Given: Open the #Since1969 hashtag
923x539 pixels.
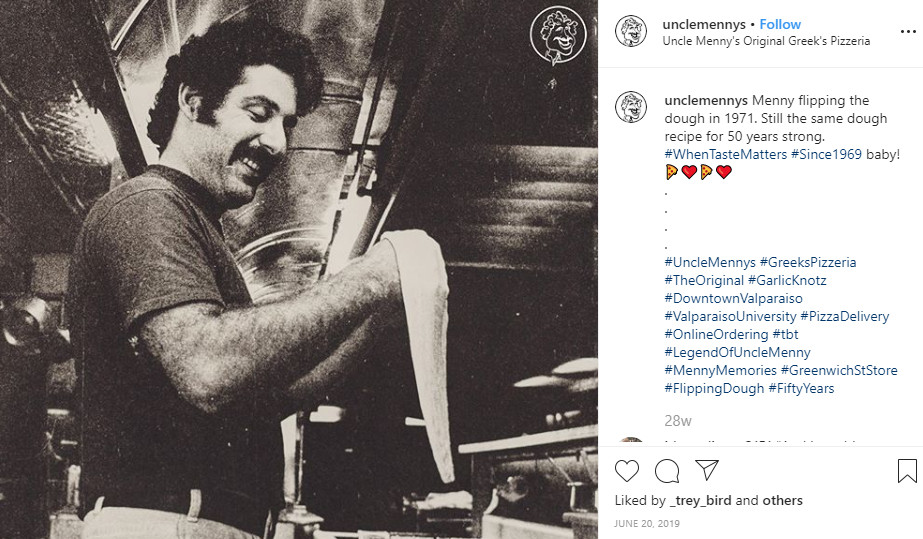Looking at the screenshot, I should click(826, 154).
